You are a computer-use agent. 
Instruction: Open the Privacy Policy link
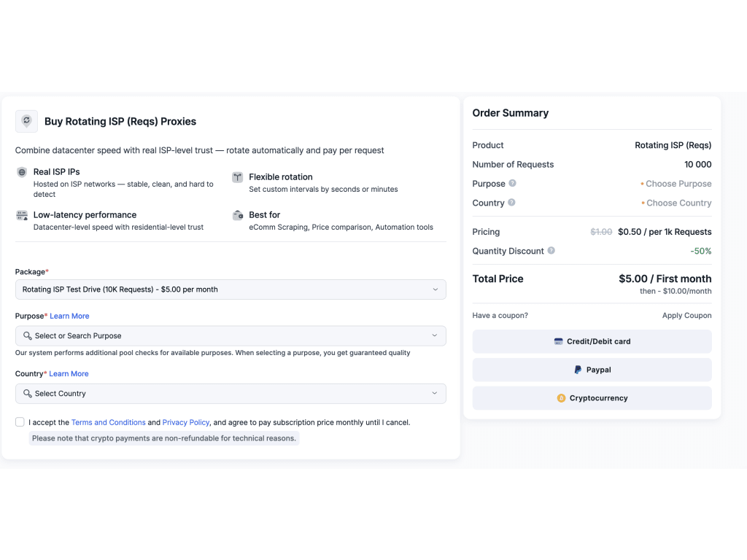(186, 422)
